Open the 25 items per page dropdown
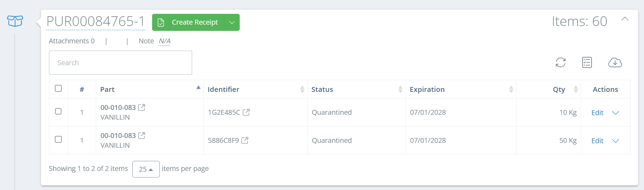The width and height of the screenshot is (644, 190). 146,169
